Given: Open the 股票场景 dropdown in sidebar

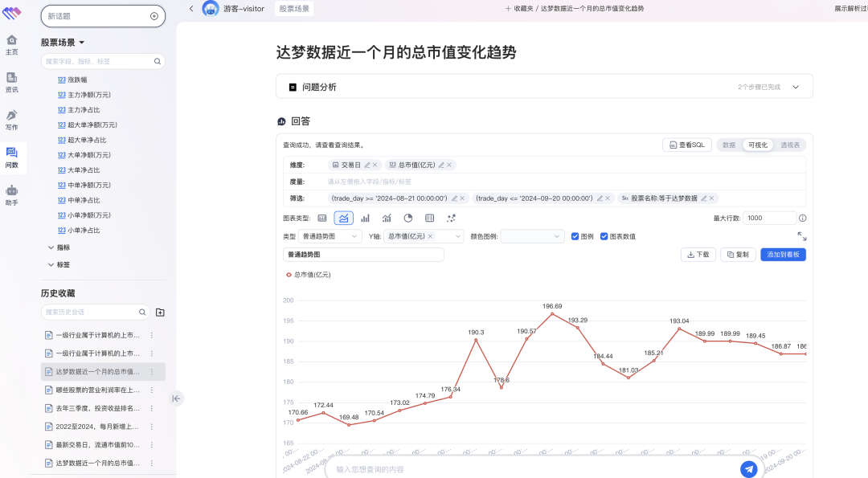Looking at the screenshot, I should click(x=63, y=43).
